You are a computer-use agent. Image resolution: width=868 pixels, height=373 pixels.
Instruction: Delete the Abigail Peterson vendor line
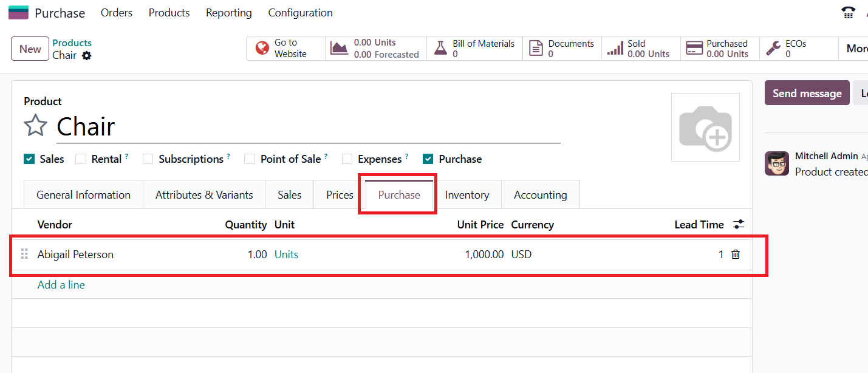(x=736, y=255)
